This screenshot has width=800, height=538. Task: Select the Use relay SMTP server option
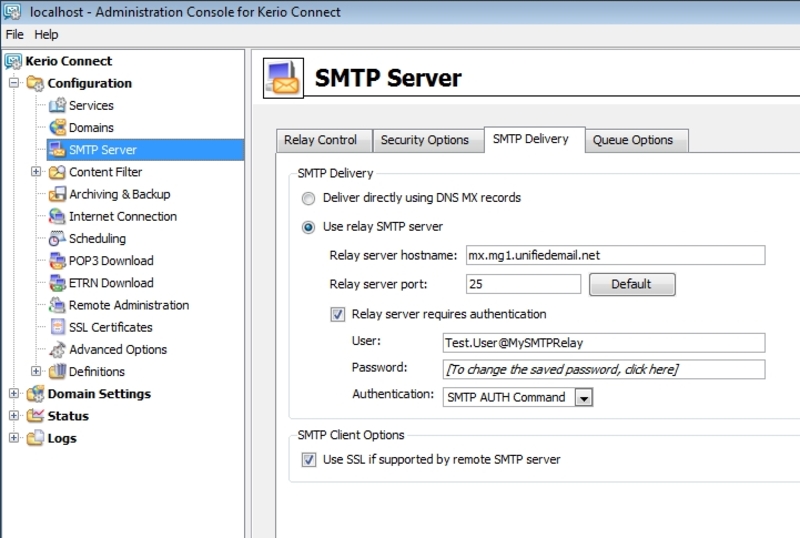point(308,227)
